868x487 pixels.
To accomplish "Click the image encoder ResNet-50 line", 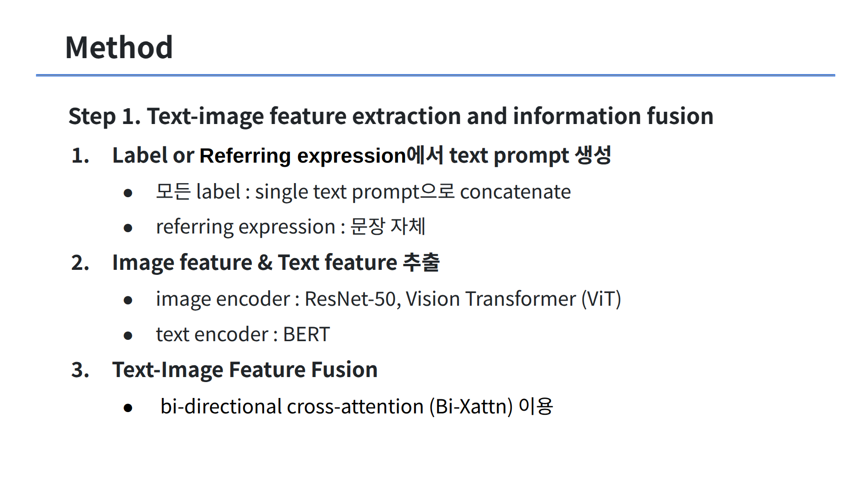I will (277, 299).
